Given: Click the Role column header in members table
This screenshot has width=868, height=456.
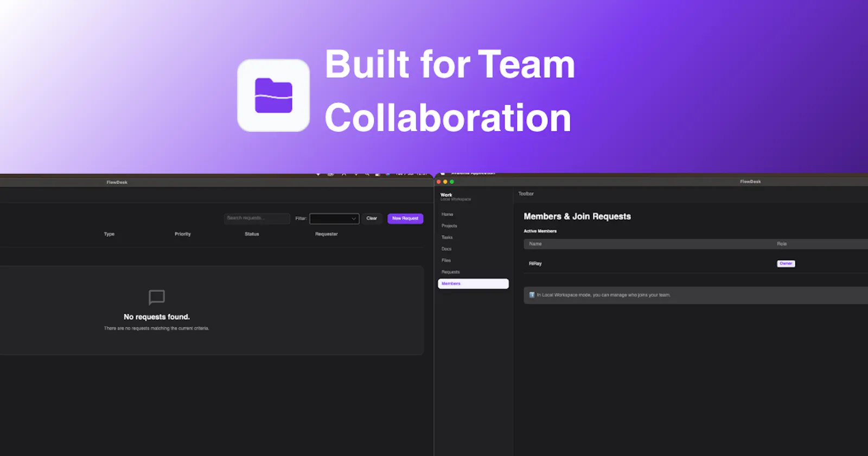Looking at the screenshot, I should click(x=782, y=244).
